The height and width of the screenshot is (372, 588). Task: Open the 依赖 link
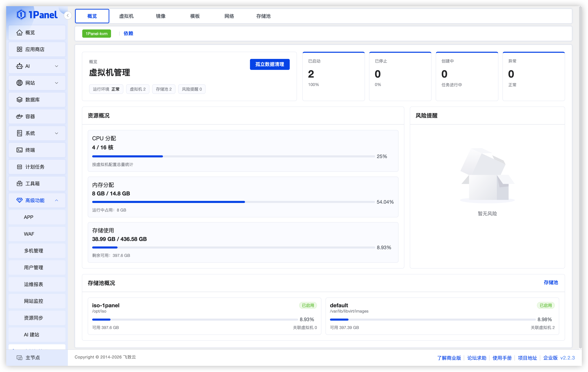pyautogui.click(x=128, y=33)
